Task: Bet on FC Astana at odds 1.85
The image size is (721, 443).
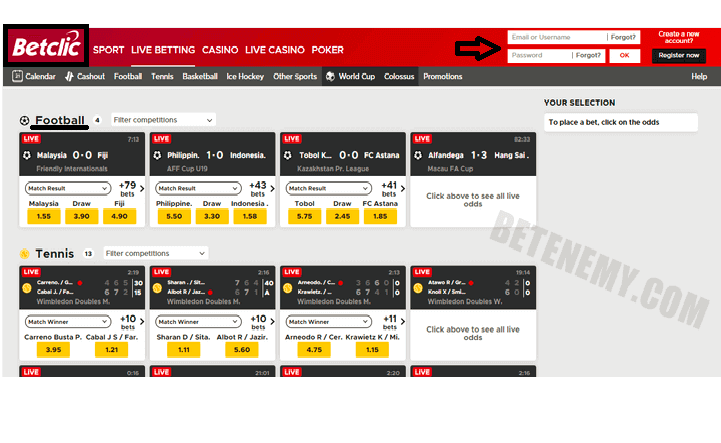Action: [x=380, y=216]
